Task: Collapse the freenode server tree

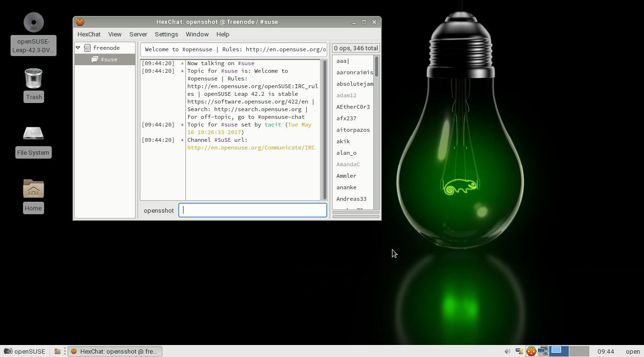Action: pyautogui.click(x=78, y=48)
